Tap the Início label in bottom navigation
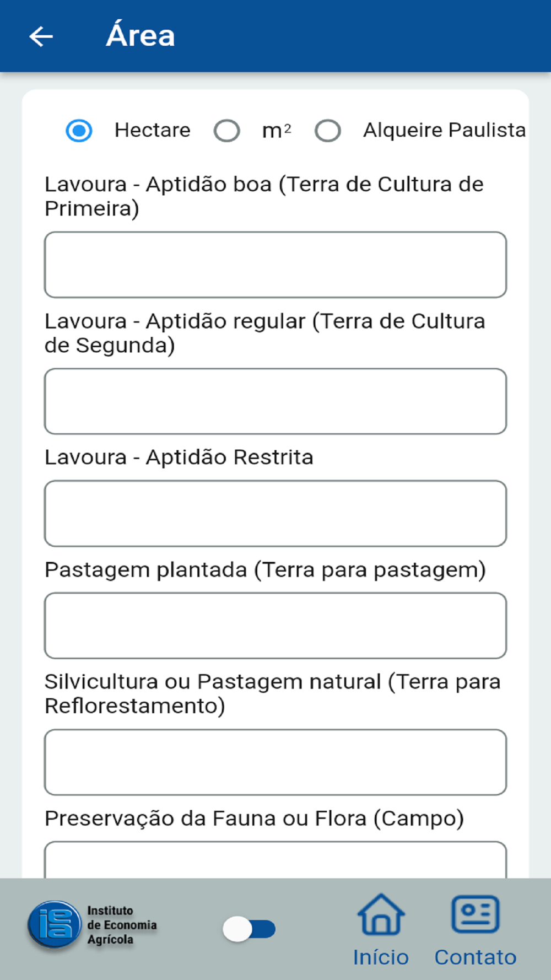 pyautogui.click(x=381, y=957)
